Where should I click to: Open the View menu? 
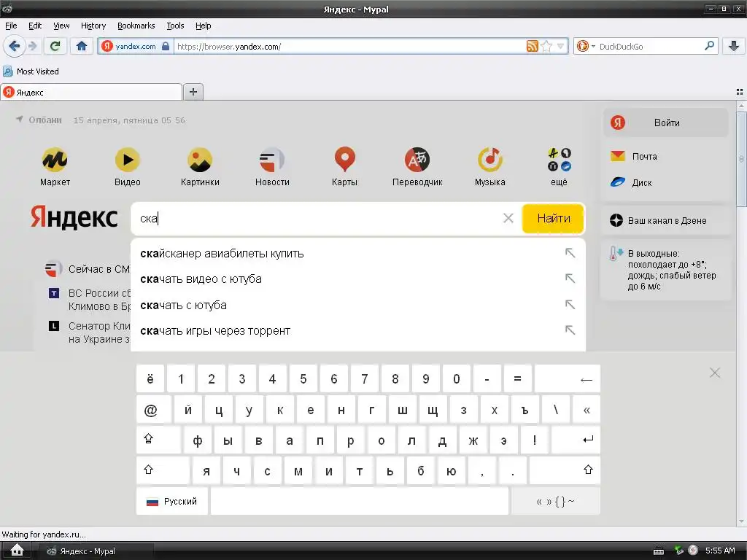click(x=61, y=26)
